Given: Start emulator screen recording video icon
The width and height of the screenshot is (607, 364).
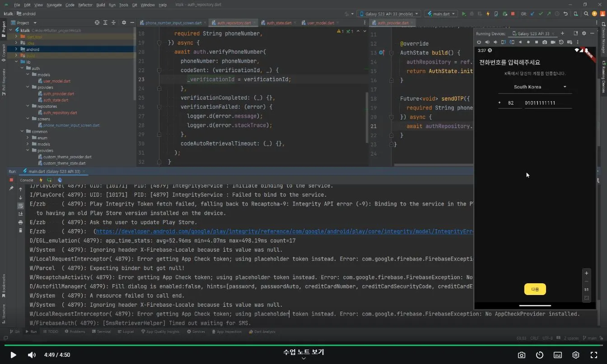Looking at the screenshot, I should tap(553, 42).
